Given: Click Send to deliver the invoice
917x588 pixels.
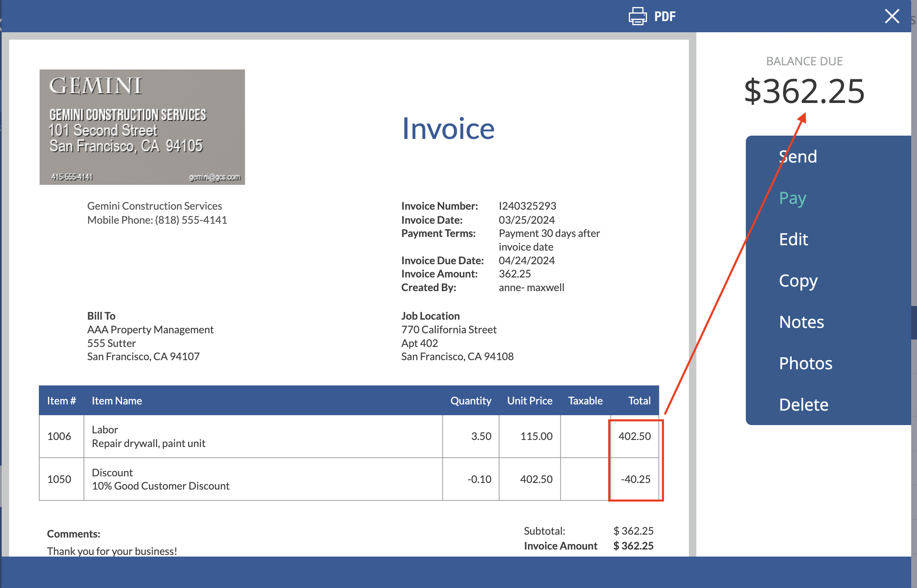Looking at the screenshot, I should tap(798, 156).
